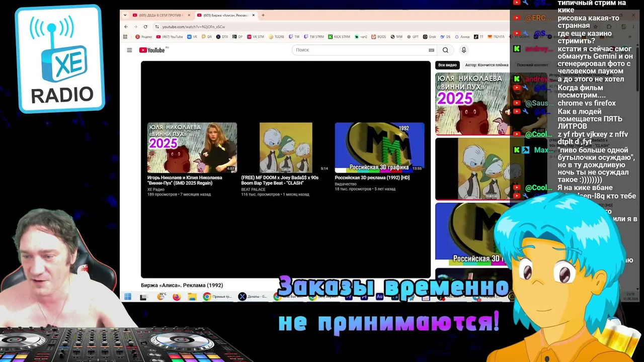The height and width of the screenshot is (362, 644).
Task: Open end-screen 'Российская 3D реклама' thumbnail
Action: (379, 148)
